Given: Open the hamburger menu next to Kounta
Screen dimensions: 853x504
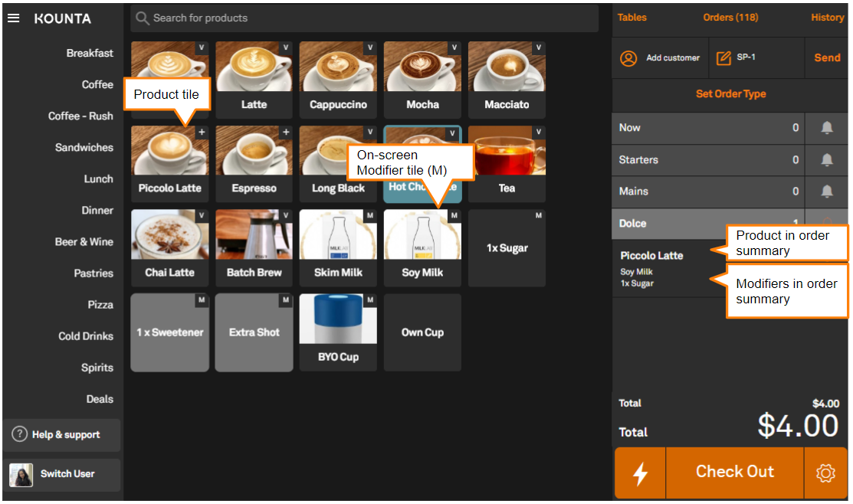Looking at the screenshot, I should pos(13,18).
